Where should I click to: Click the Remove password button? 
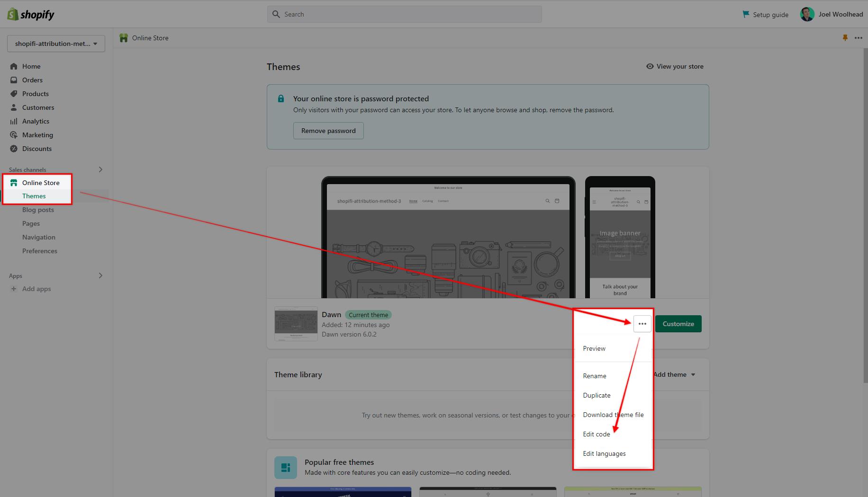(x=328, y=131)
